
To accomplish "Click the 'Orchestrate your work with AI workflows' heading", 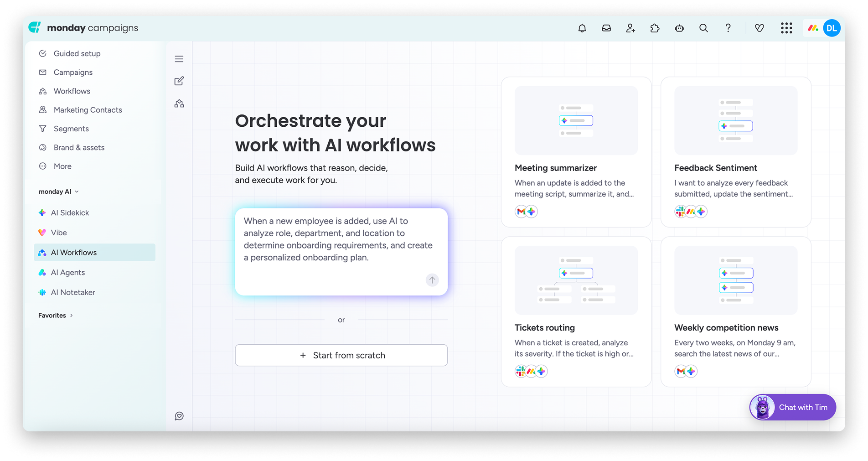I will 335,133.
